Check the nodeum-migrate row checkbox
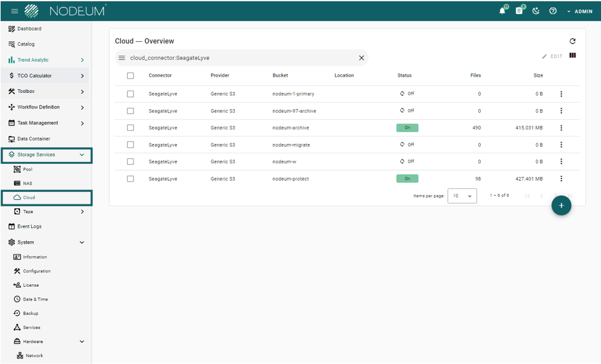Screen dimensions: 601x364 click(130, 145)
